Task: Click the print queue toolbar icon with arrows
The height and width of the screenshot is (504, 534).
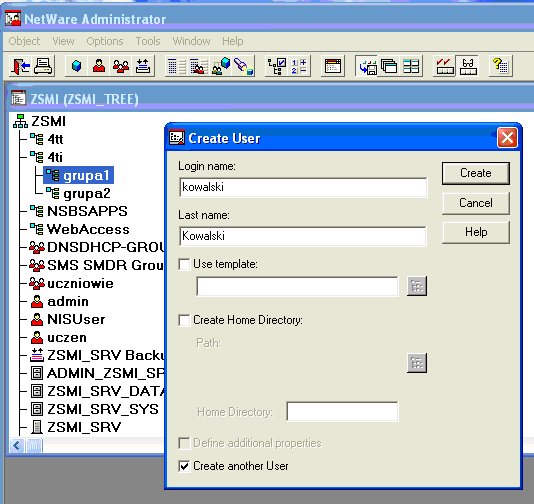Action: coord(143,66)
